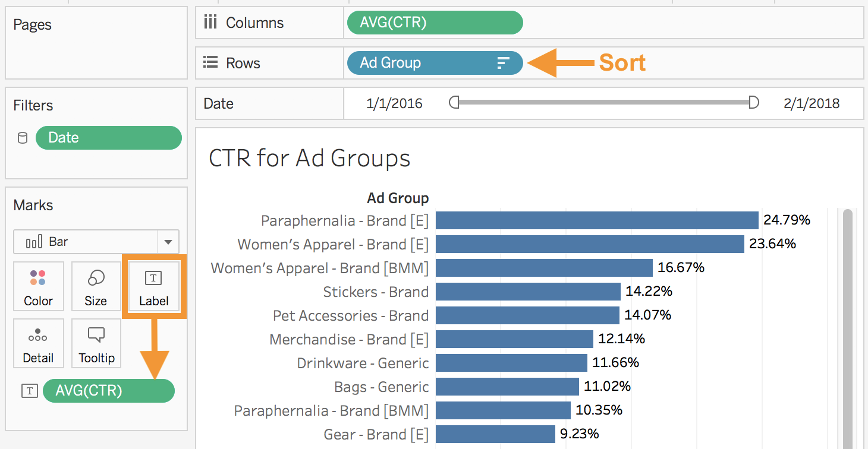Click the AVG(CTR) pill in Marks card
Viewport: 868px width, 449px height.
coord(109,391)
